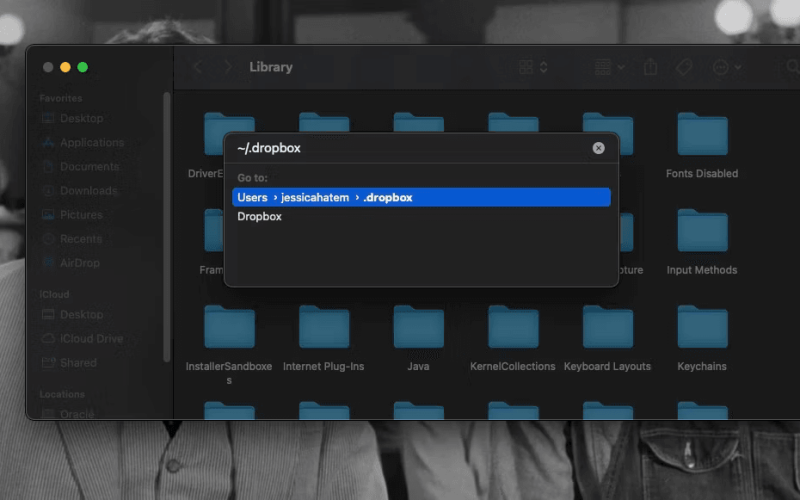Select the Java folder

(x=418, y=338)
